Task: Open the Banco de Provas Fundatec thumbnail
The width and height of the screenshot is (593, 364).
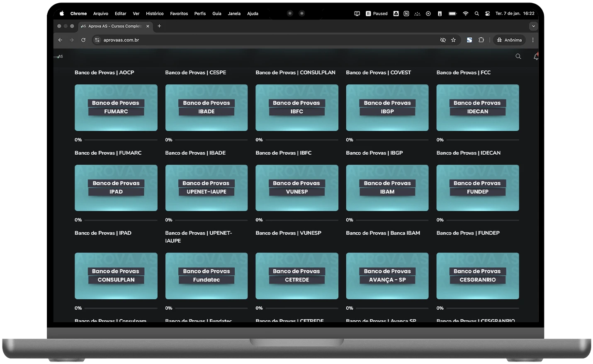Action: pos(207,276)
